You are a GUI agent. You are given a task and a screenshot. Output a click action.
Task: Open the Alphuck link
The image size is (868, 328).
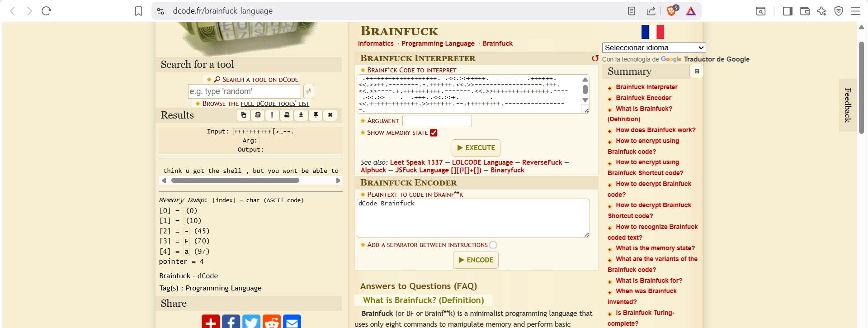click(373, 170)
